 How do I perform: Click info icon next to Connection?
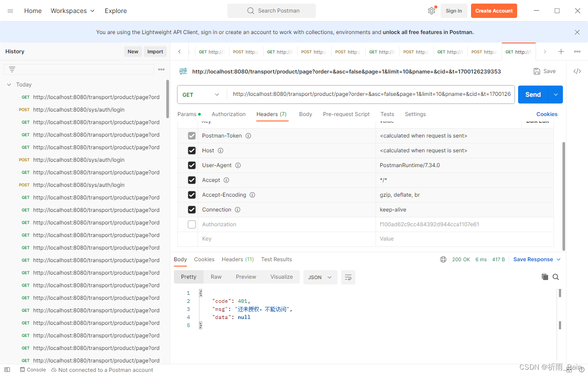pyautogui.click(x=238, y=210)
